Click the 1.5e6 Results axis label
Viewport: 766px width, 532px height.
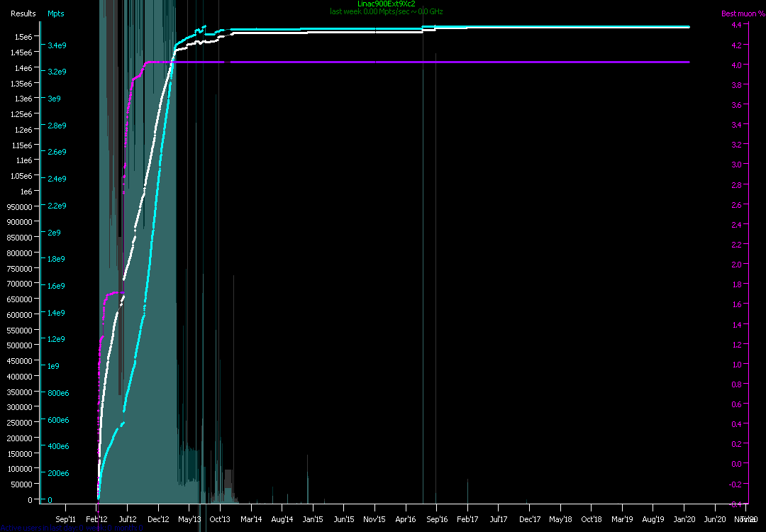23,37
